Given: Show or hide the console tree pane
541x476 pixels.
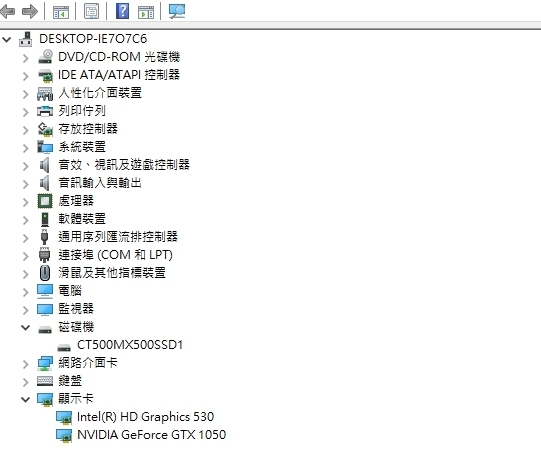Looking at the screenshot, I should click(x=61, y=12).
